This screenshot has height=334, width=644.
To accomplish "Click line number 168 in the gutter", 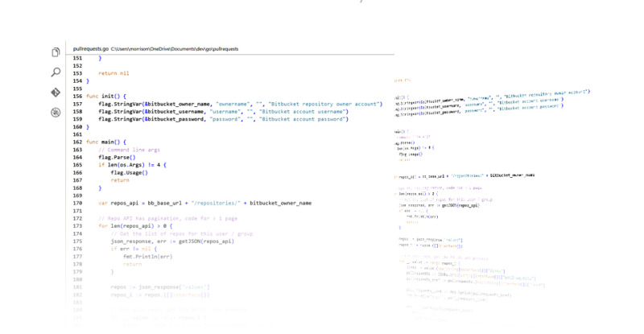I will [x=77, y=188].
